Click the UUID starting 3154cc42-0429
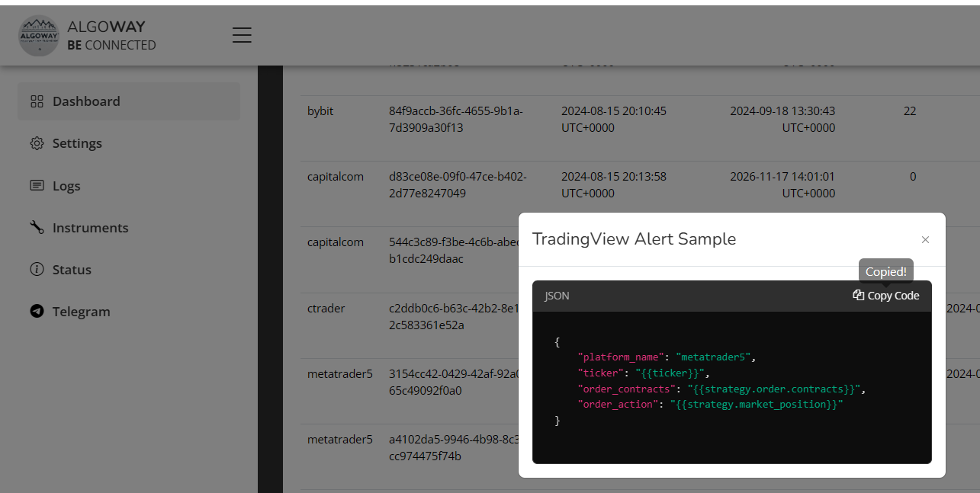The height and width of the screenshot is (493, 980). pyautogui.click(x=454, y=383)
